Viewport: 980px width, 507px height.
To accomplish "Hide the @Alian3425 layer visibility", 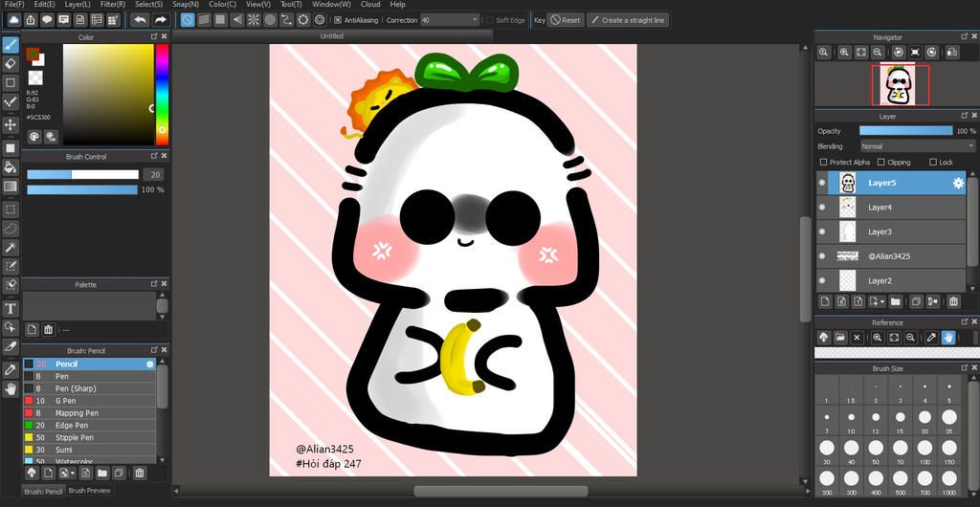I will pyautogui.click(x=822, y=256).
